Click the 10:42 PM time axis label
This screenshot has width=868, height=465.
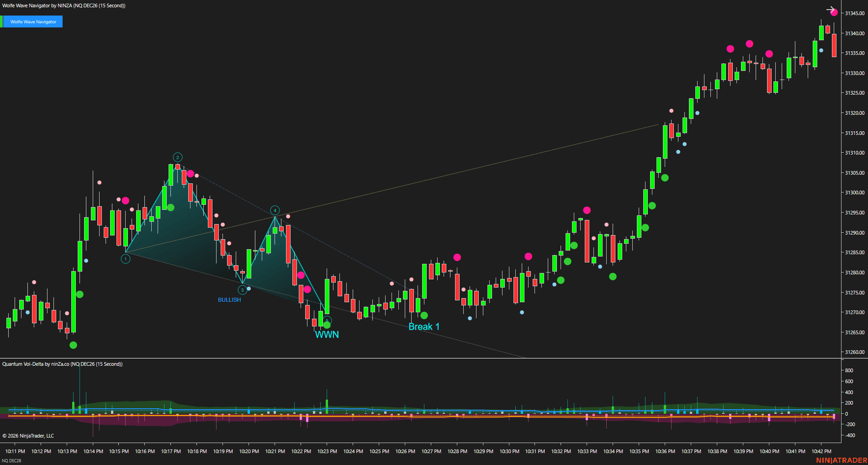coord(821,451)
